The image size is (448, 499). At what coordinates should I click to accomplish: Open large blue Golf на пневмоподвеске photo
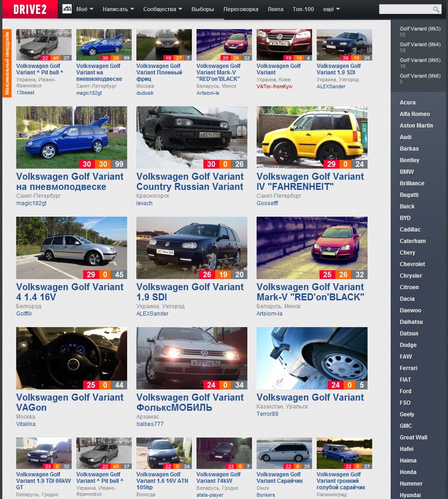coord(72,138)
